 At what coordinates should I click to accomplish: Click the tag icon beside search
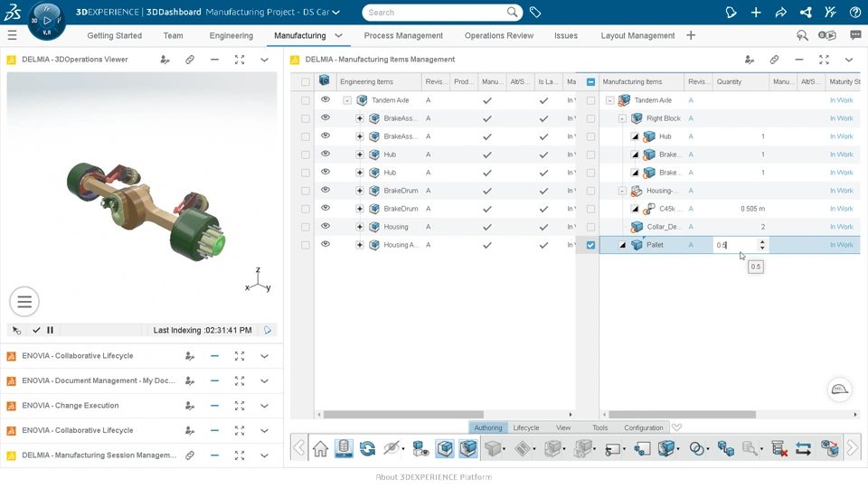click(534, 12)
